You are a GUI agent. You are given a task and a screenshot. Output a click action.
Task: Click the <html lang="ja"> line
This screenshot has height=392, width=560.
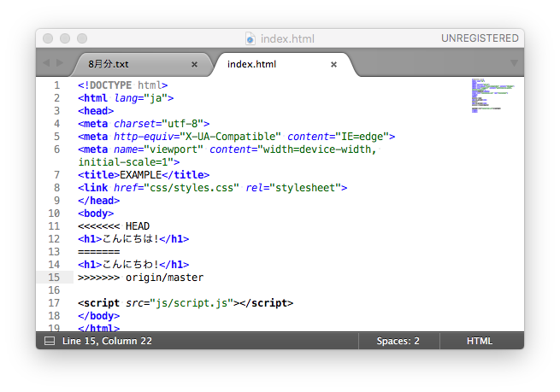(126, 98)
